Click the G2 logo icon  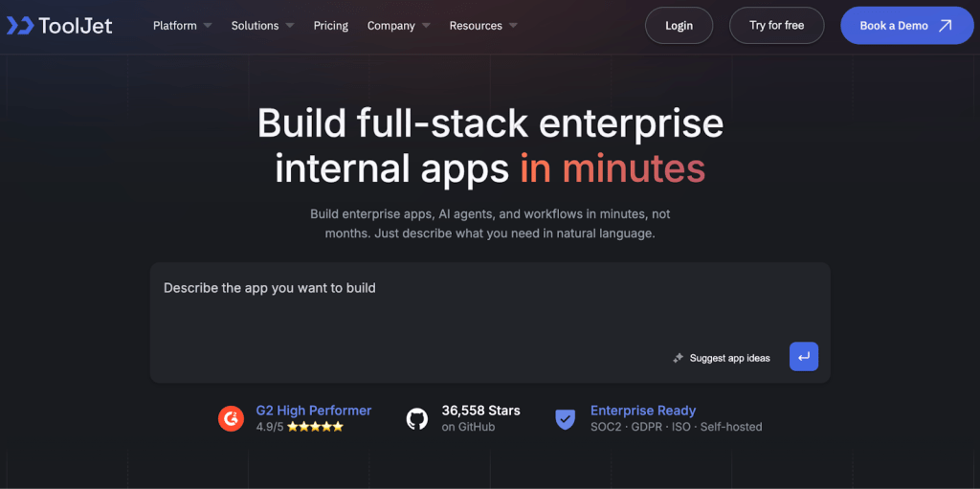[x=232, y=418]
